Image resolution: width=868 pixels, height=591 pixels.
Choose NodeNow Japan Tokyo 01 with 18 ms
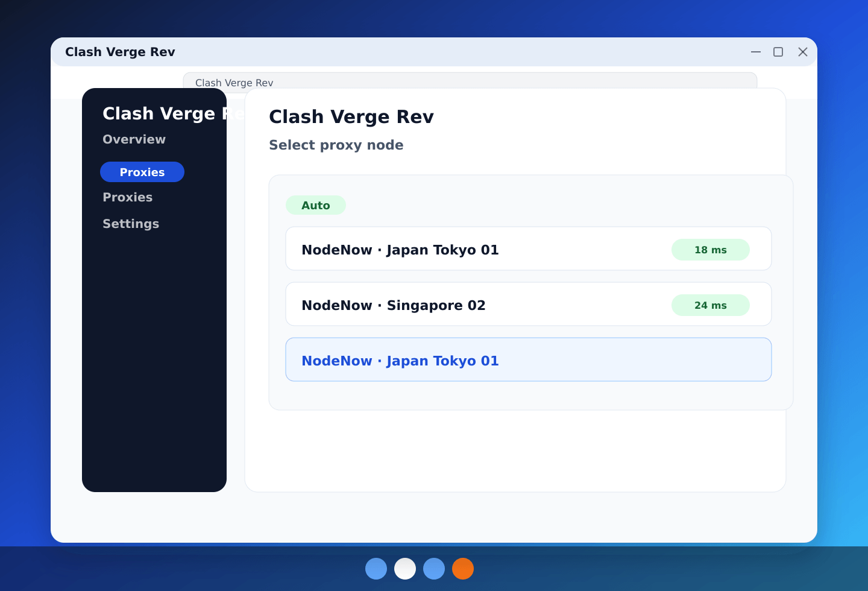click(529, 248)
